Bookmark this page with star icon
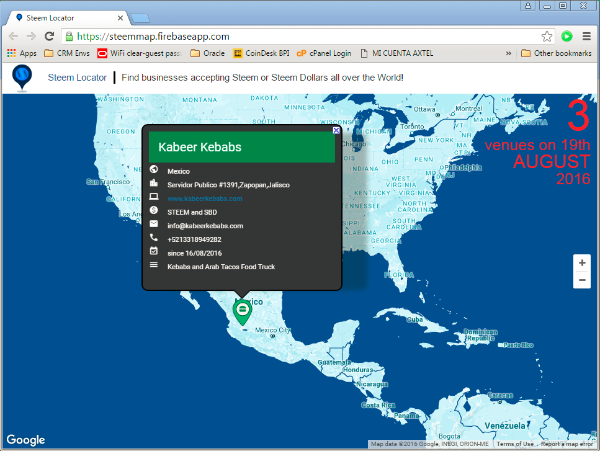 coord(546,36)
